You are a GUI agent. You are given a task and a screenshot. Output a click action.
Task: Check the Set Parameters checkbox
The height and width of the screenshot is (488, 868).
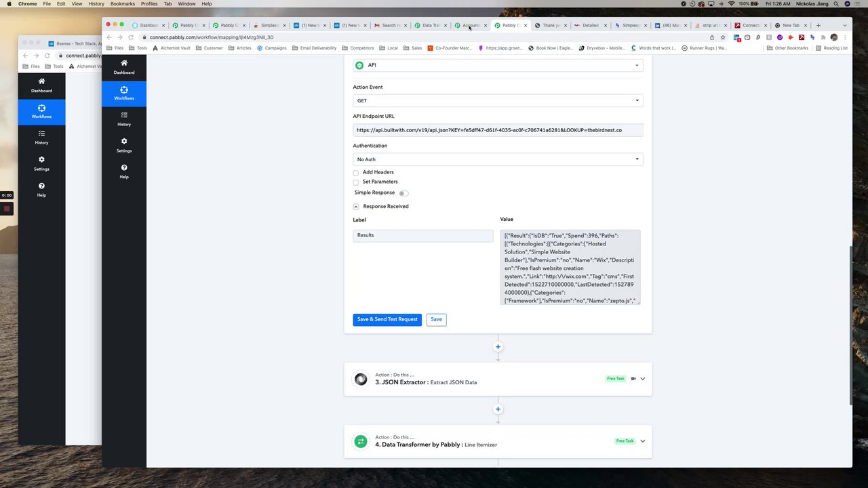tap(356, 182)
